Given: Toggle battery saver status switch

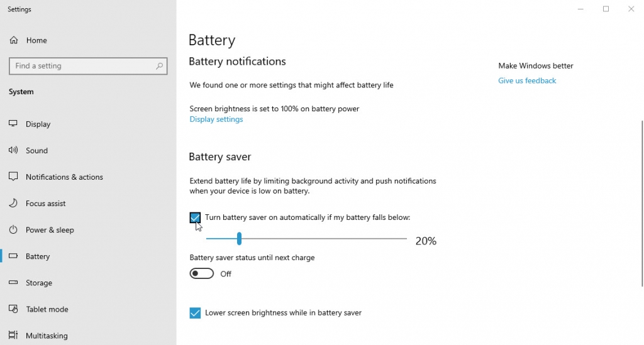Looking at the screenshot, I should click(x=202, y=273).
